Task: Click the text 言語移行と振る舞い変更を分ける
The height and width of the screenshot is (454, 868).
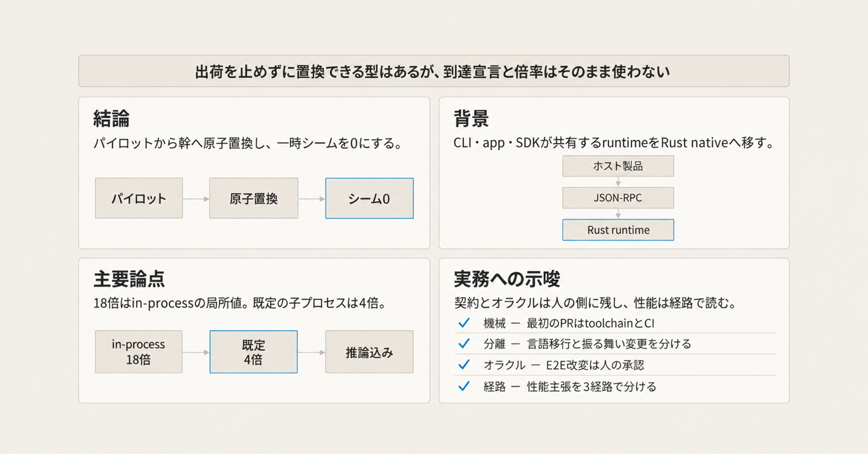Action: click(x=609, y=344)
